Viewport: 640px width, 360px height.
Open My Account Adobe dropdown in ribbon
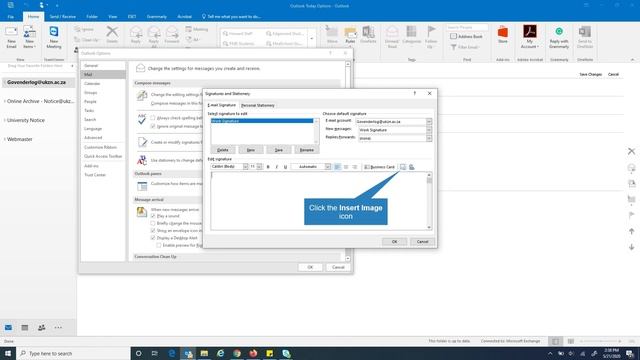click(x=530, y=37)
